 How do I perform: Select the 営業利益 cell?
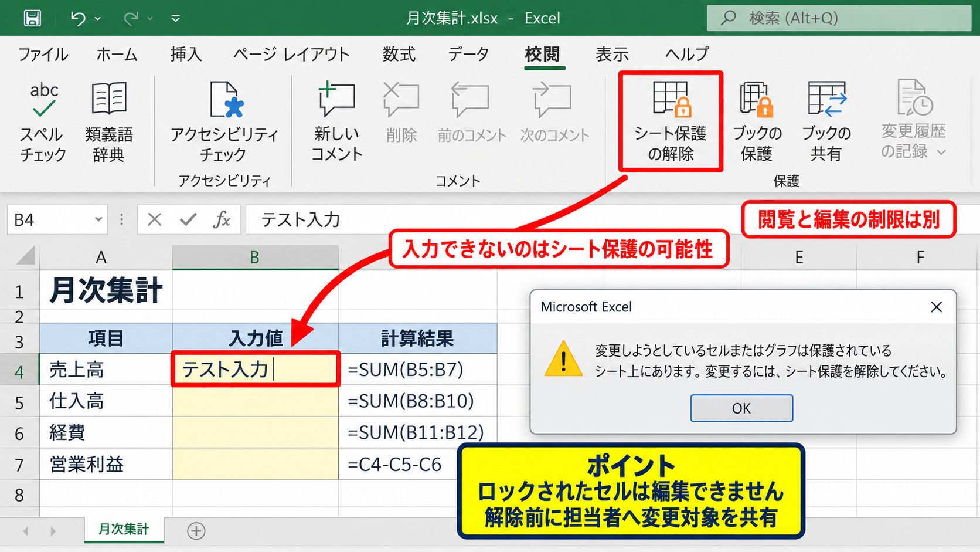(x=106, y=465)
